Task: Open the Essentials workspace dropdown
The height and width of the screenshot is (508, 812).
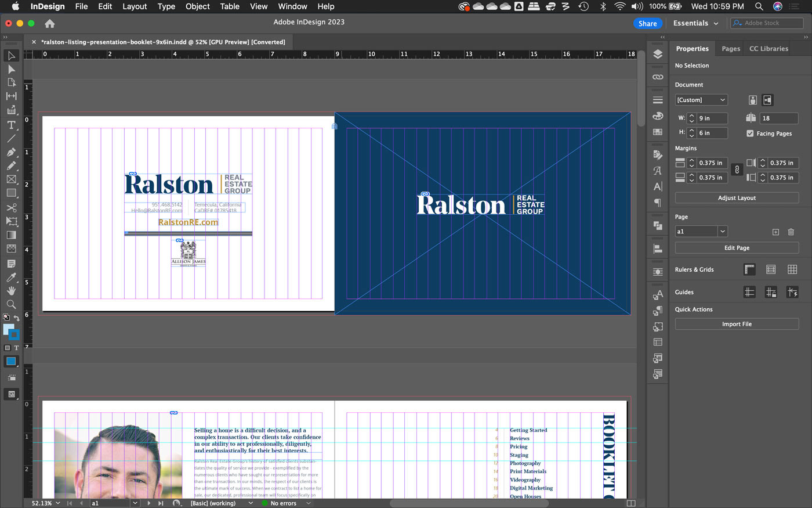Action: [x=695, y=23]
